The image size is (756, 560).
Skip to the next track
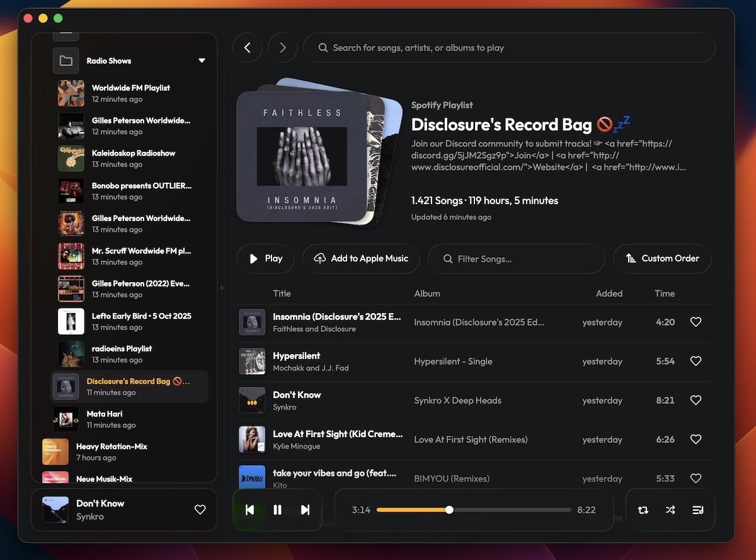pyautogui.click(x=306, y=510)
